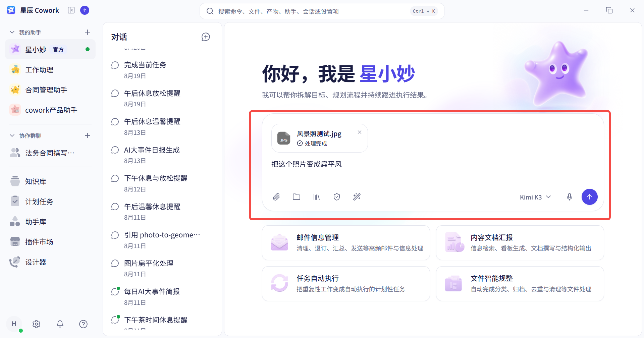Open the 文件智能规整 card
Image resolution: width=644 pixels, height=338 pixels.
[520, 284]
